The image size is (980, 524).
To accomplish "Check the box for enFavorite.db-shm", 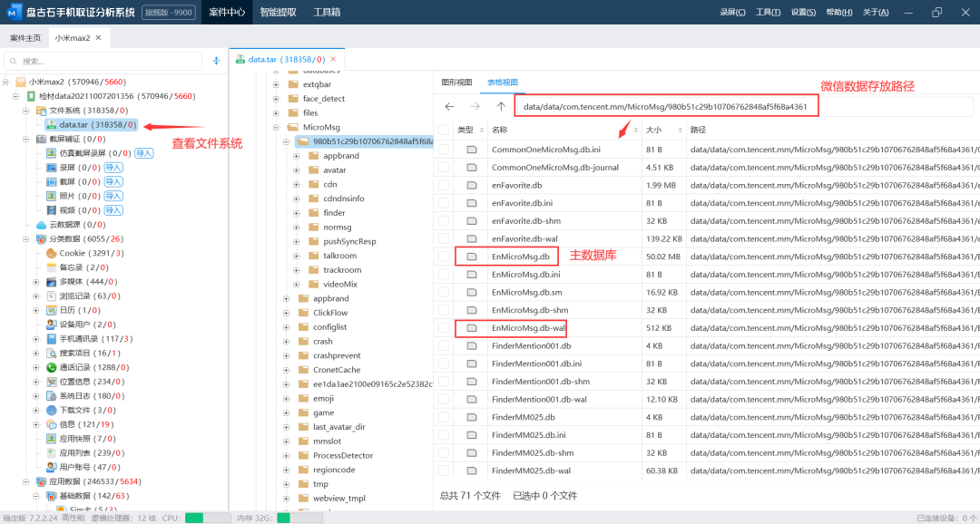I will tap(443, 221).
